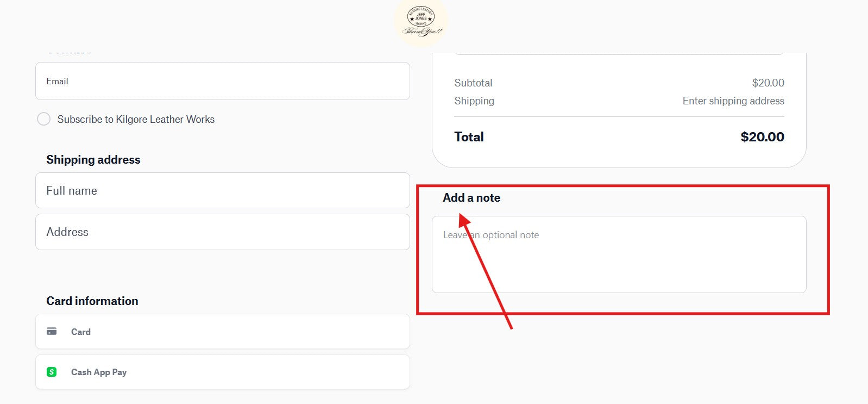Click the bold Total label
This screenshot has width=868, height=404.
[469, 137]
